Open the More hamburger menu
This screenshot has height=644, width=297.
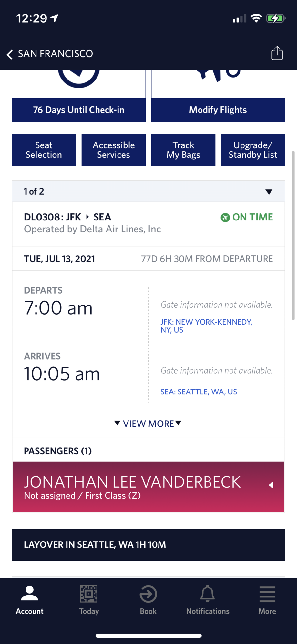[267, 594]
